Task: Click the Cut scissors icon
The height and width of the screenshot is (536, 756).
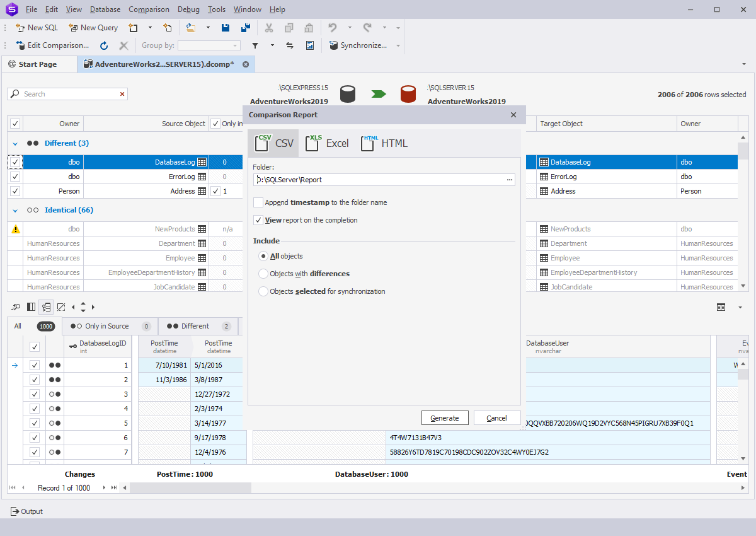Action: click(x=269, y=28)
